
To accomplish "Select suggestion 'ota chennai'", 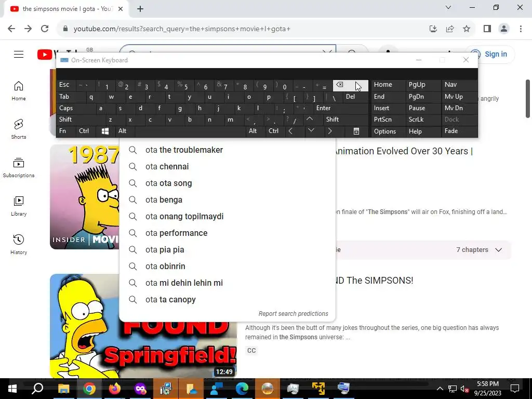I will pyautogui.click(x=228, y=167).
